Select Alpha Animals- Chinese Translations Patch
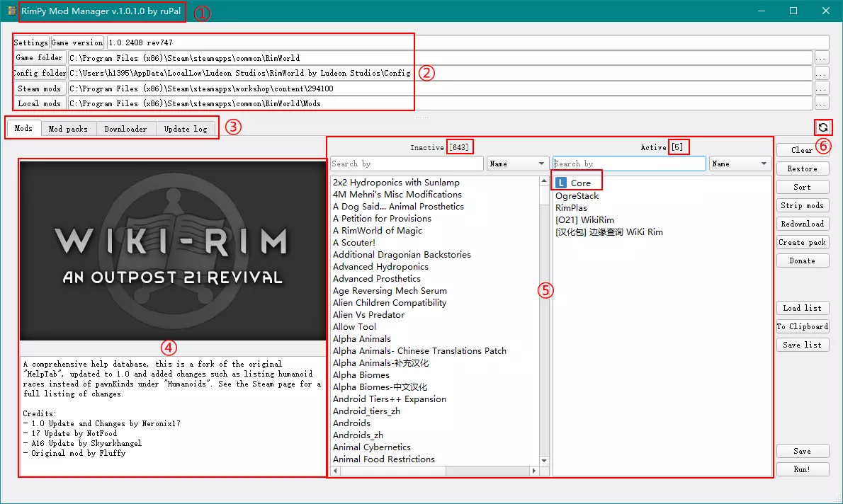This screenshot has height=504, width=843. pyautogui.click(x=419, y=351)
